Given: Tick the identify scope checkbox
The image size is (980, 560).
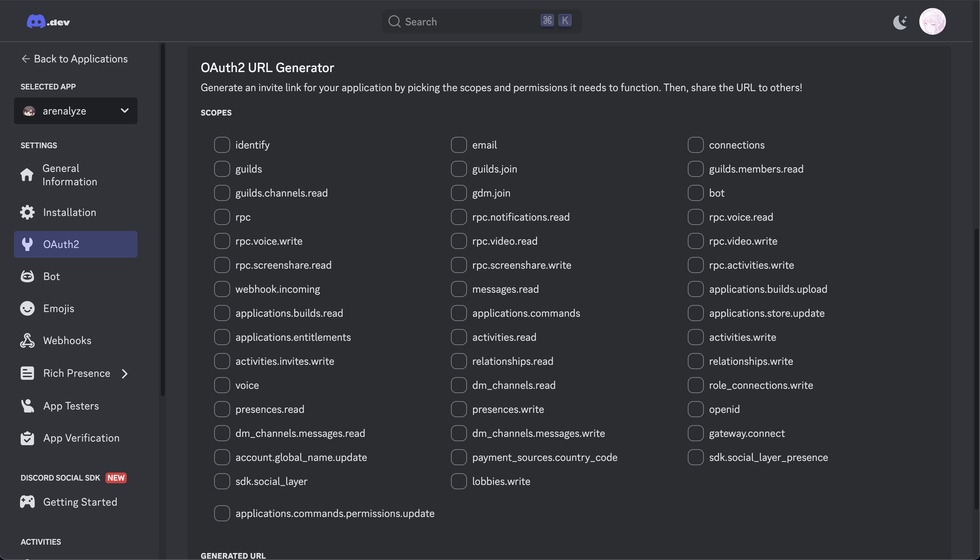Looking at the screenshot, I should pyautogui.click(x=222, y=145).
